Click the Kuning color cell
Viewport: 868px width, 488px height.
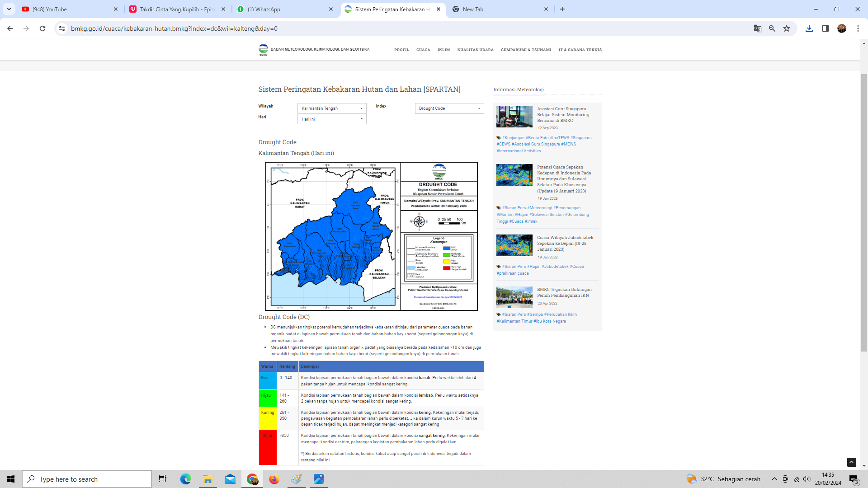[268, 418]
